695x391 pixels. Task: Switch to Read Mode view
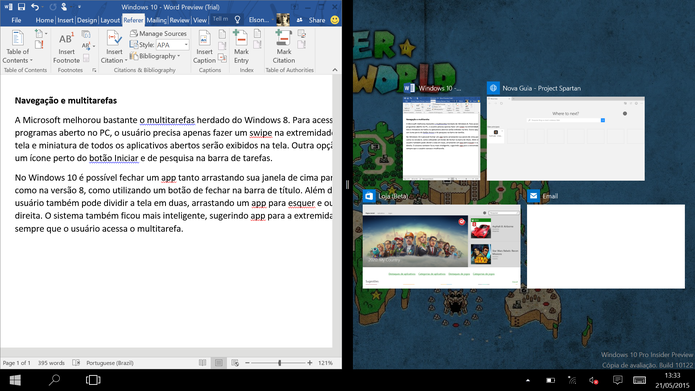tap(203, 363)
